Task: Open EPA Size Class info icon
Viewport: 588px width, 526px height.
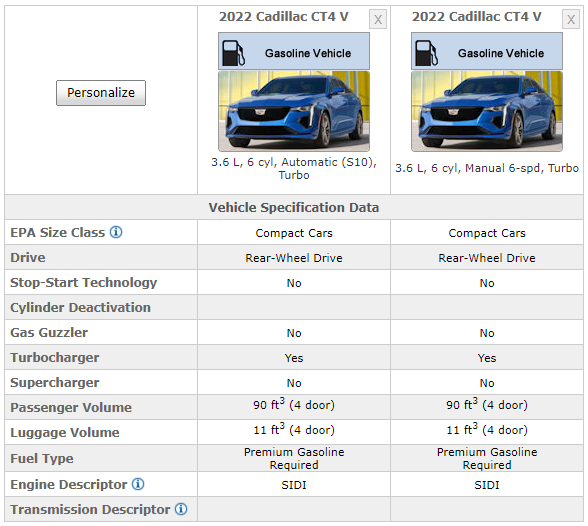Action: pyautogui.click(x=116, y=232)
